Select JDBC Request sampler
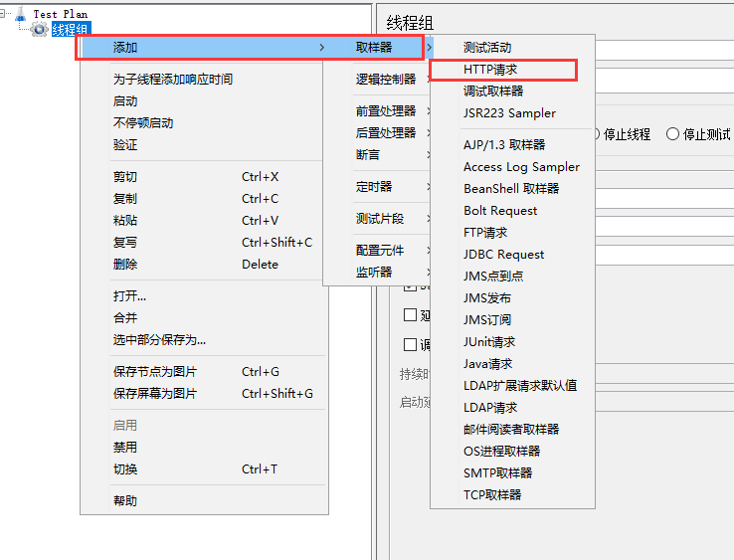 (x=512, y=255)
